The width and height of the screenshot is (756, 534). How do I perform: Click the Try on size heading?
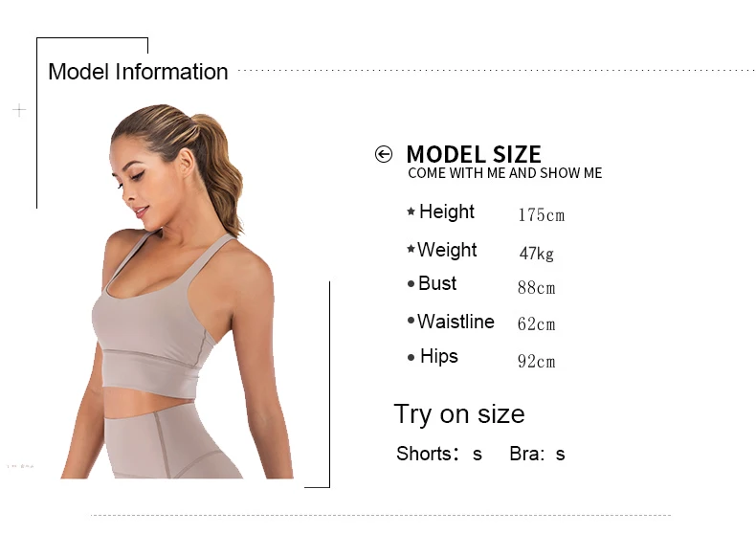459,414
